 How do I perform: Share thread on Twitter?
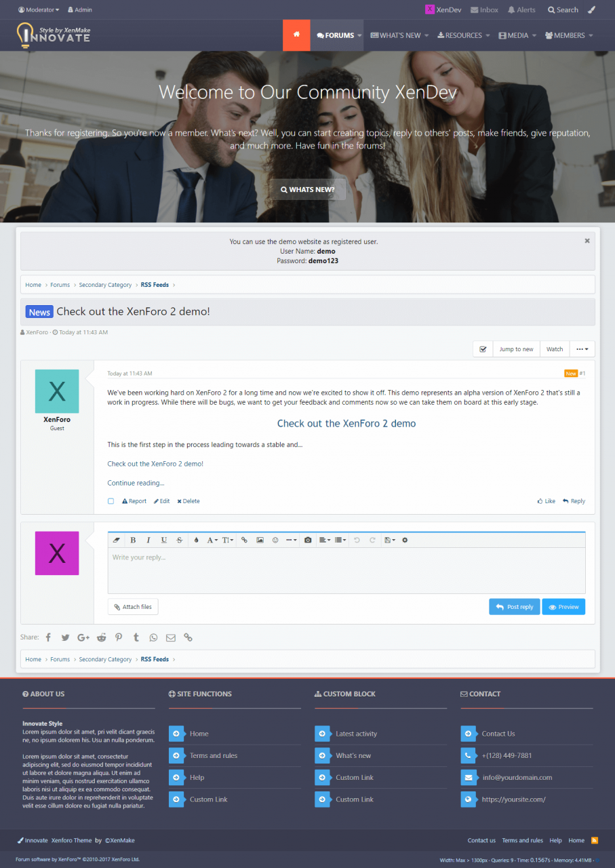click(65, 637)
